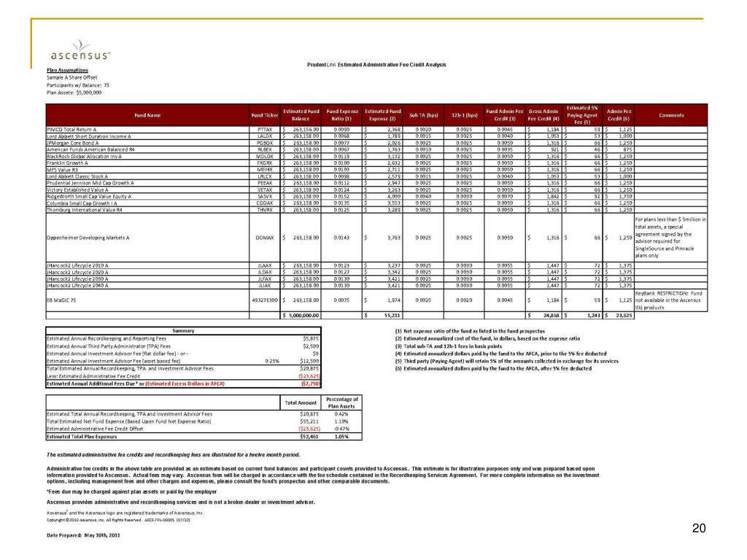This screenshot has height=560, width=747.
Task: Click the 'Fund Ticker' column header
Action: click(264, 115)
